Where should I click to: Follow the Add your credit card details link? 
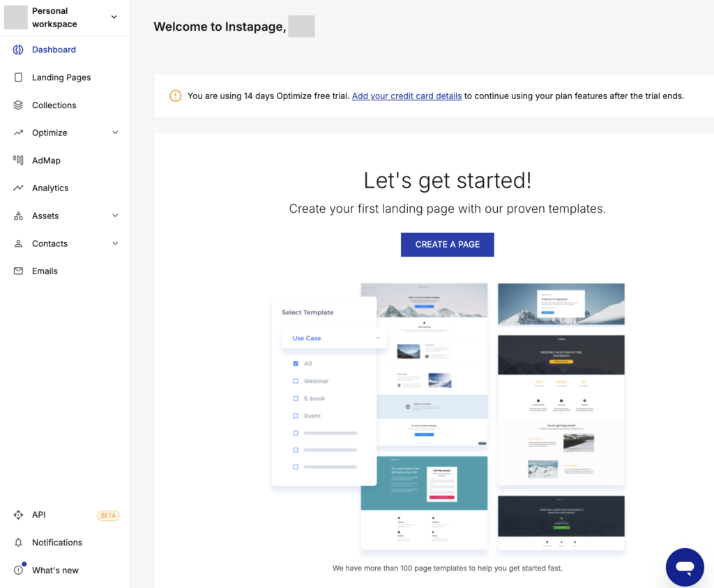(407, 96)
